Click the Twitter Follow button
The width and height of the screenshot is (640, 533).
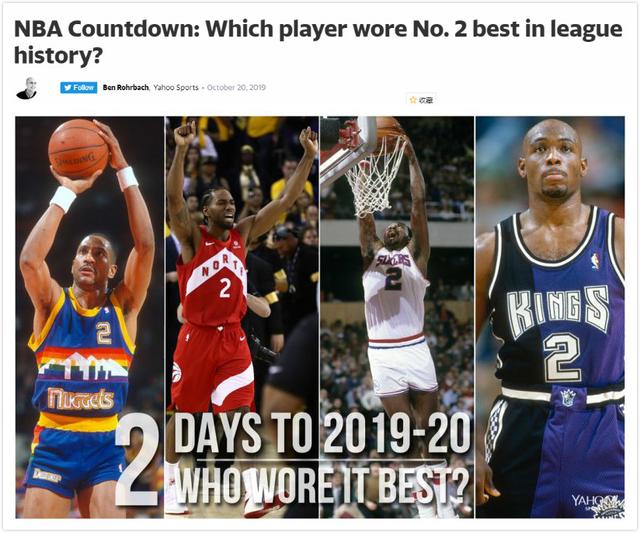tap(79, 87)
